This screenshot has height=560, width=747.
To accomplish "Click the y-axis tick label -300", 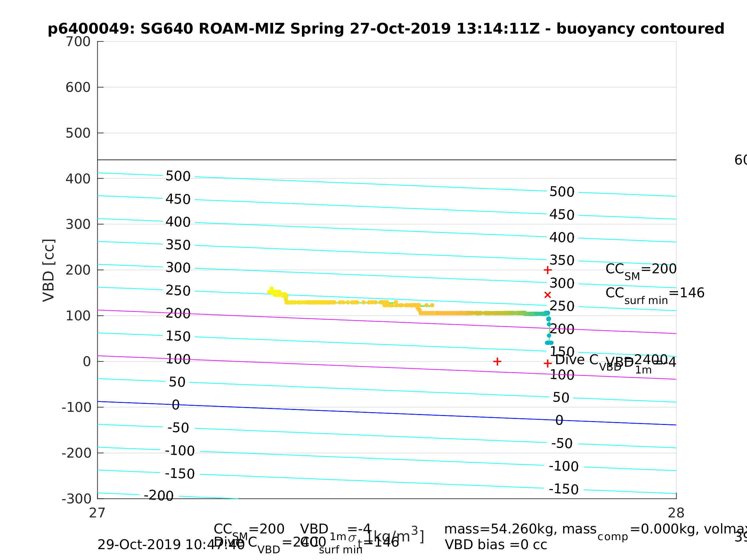I will pos(77,499).
